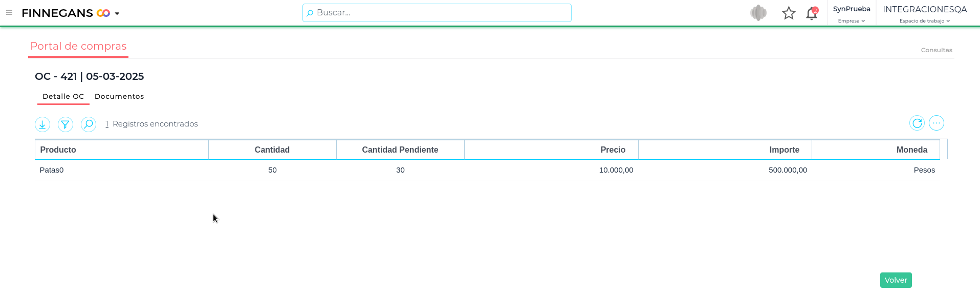Open the Consultas link
This screenshot has width=980, height=296.
[937, 50]
